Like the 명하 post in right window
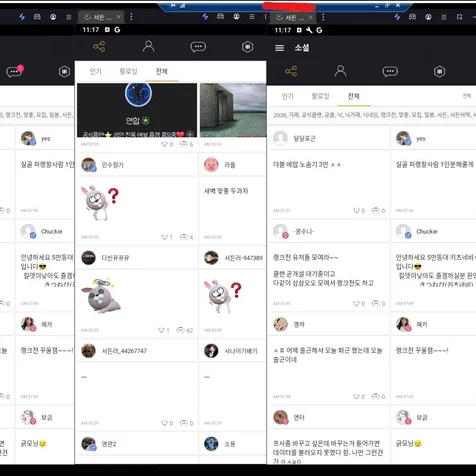The height and width of the screenshot is (476, 476). [359, 396]
